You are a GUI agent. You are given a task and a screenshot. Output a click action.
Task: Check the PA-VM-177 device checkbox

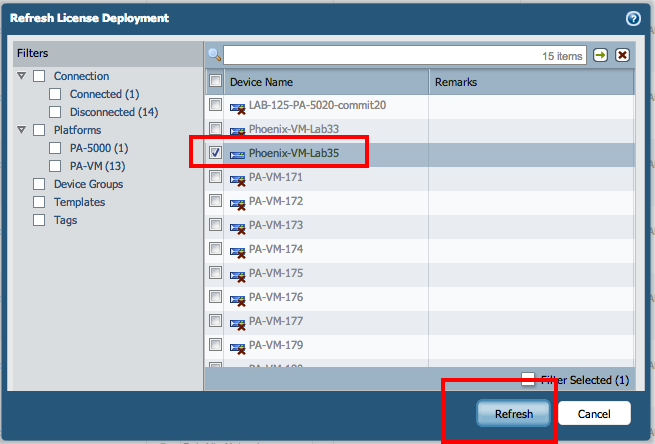(x=216, y=321)
